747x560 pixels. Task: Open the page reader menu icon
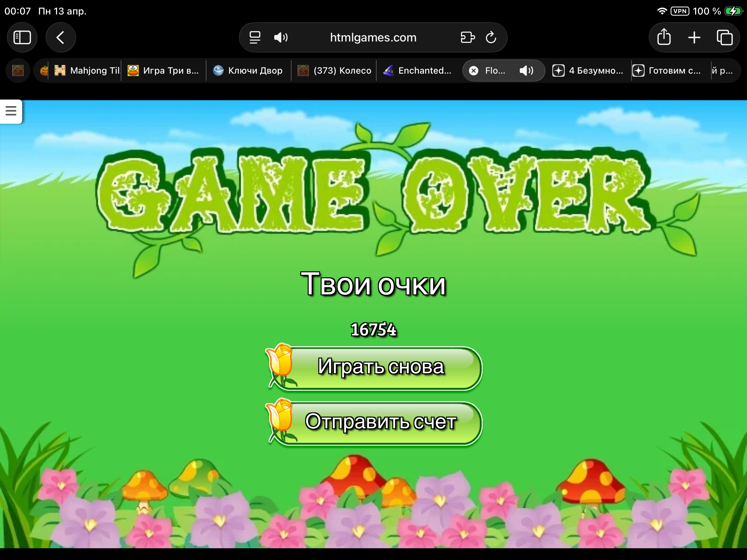(x=255, y=37)
